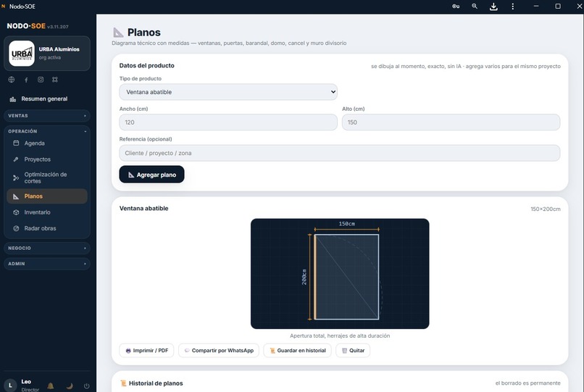Open notifications bell icon
Screen dimensions: 584x392
coord(51,385)
